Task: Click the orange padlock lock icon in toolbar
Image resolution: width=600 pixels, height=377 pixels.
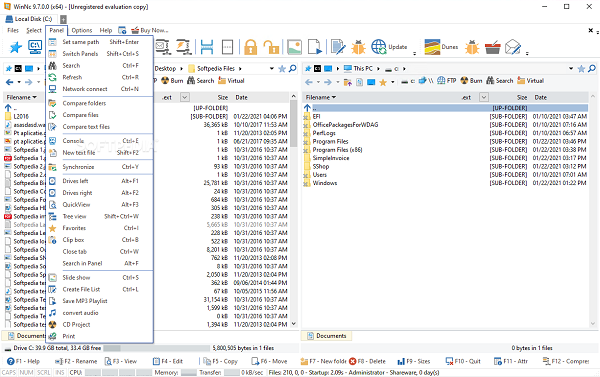Action: coord(251,47)
